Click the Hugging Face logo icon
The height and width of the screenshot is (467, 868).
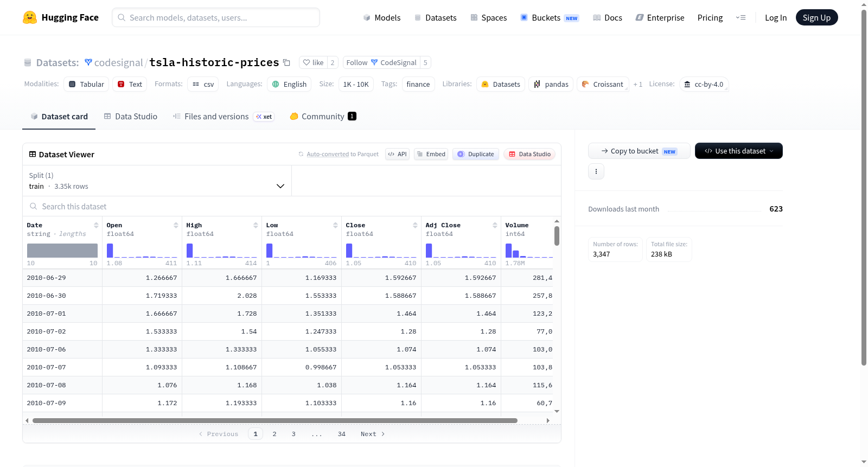point(30,17)
